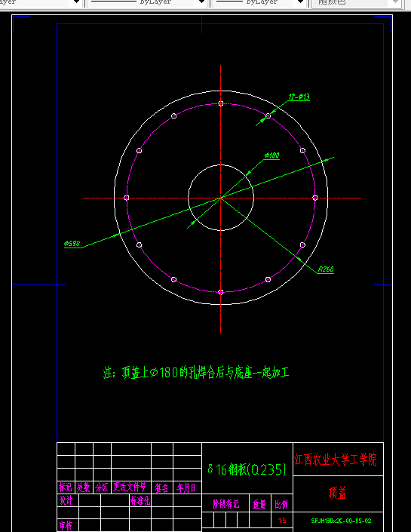The image size is (411, 532).
Task: Select the bolt hole at the 12-Φ13 leader
Action: coord(268,116)
